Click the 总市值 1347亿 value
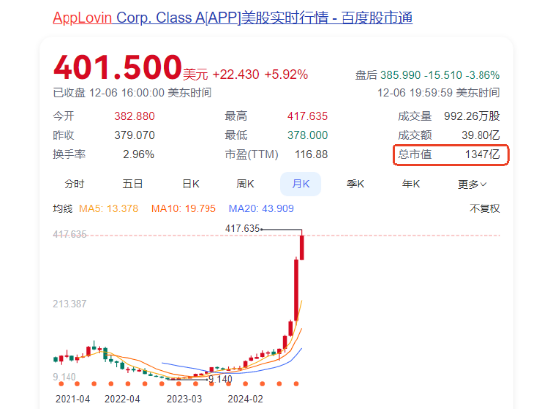Screen dimensions: 550x409 [482, 154]
